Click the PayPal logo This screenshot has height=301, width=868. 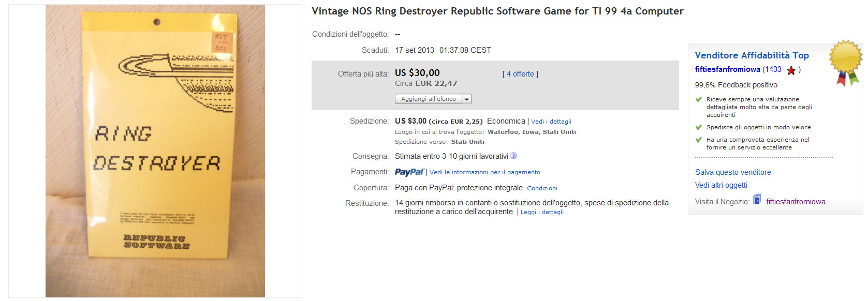pos(409,172)
